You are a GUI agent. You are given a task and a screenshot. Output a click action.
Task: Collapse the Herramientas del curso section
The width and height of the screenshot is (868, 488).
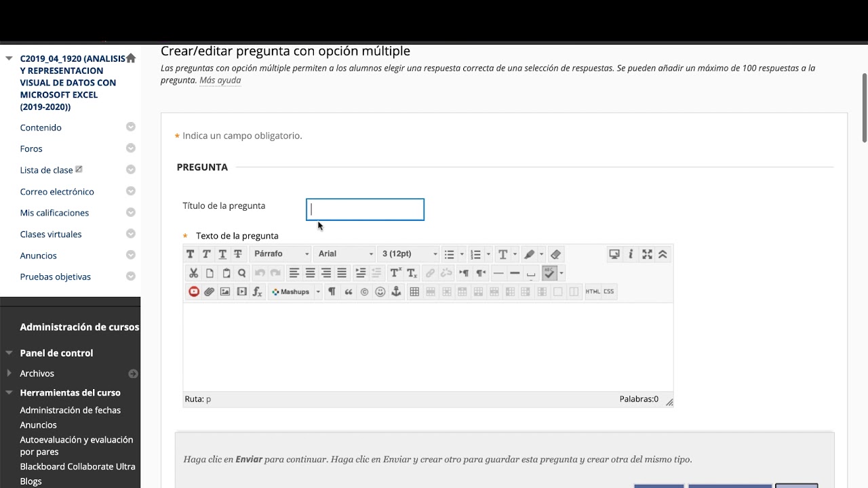(x=9, y=392)
